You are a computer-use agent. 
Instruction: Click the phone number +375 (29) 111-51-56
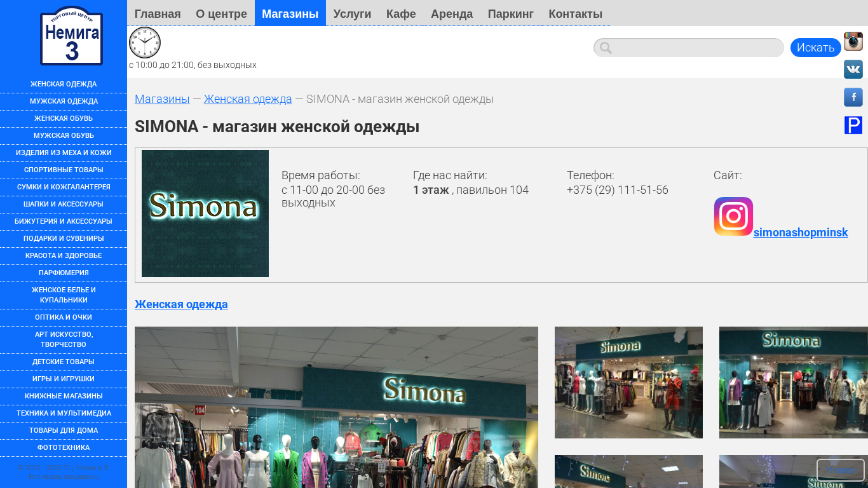(x=618, y=190)
